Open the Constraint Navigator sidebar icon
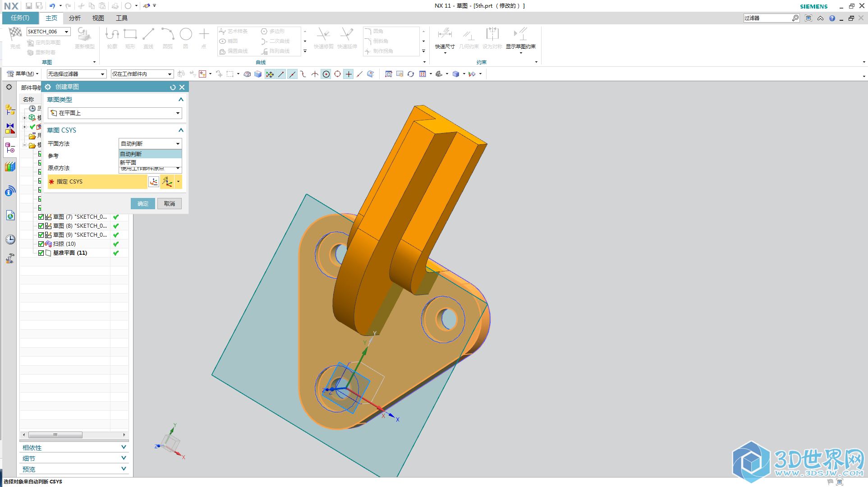The image size is (868, 487). point(10,129)
